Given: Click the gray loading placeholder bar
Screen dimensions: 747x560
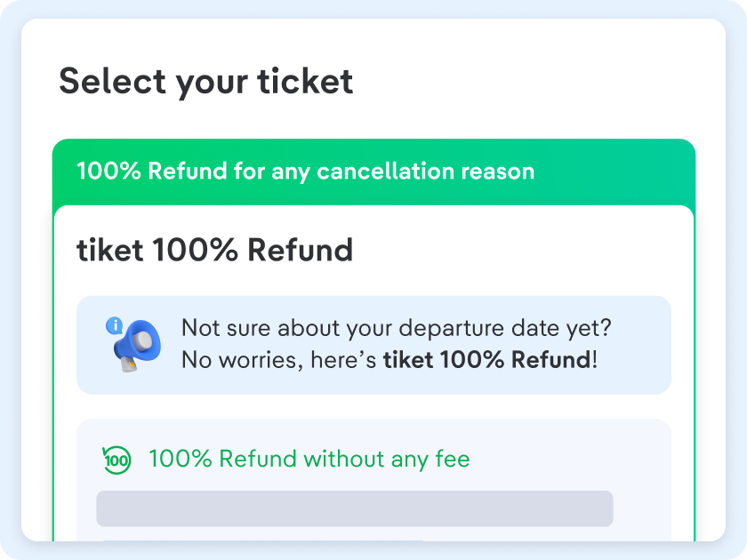Looking at the screenshot, I should 354,508.
